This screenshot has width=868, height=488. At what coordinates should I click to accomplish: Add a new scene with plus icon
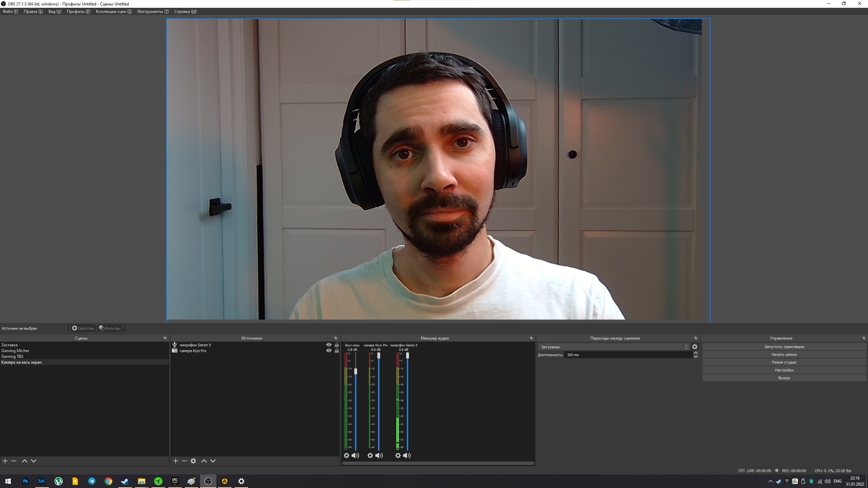coord(5,461)
